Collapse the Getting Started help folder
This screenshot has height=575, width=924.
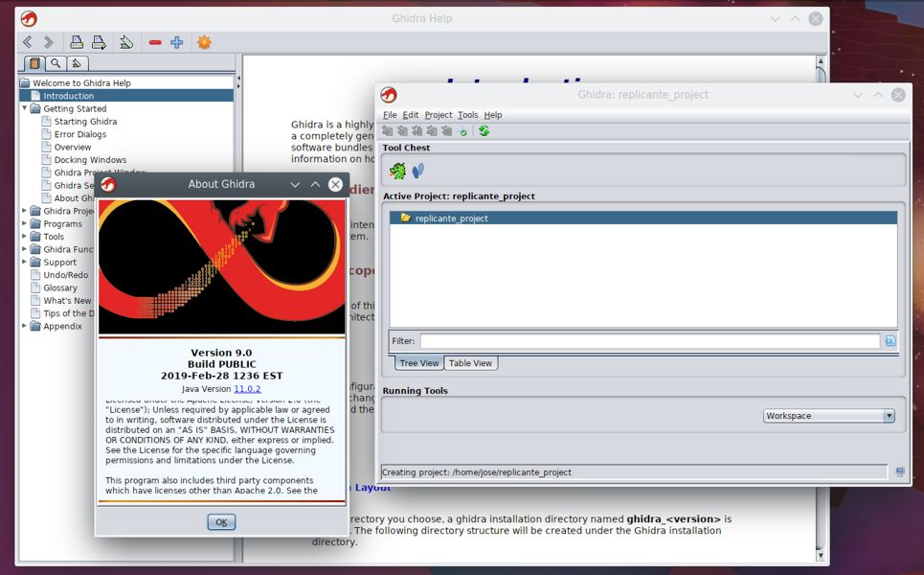pos(25,108)
